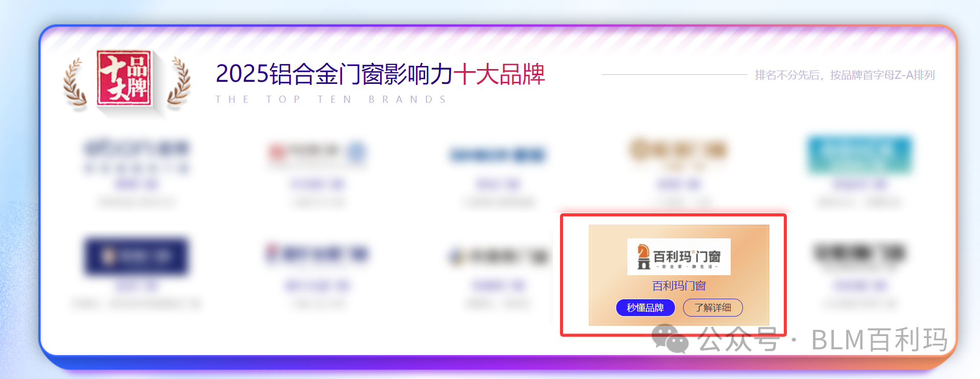Select the blurred teal brand logo
Screen dimensions: 980x379
pos(859,154)
